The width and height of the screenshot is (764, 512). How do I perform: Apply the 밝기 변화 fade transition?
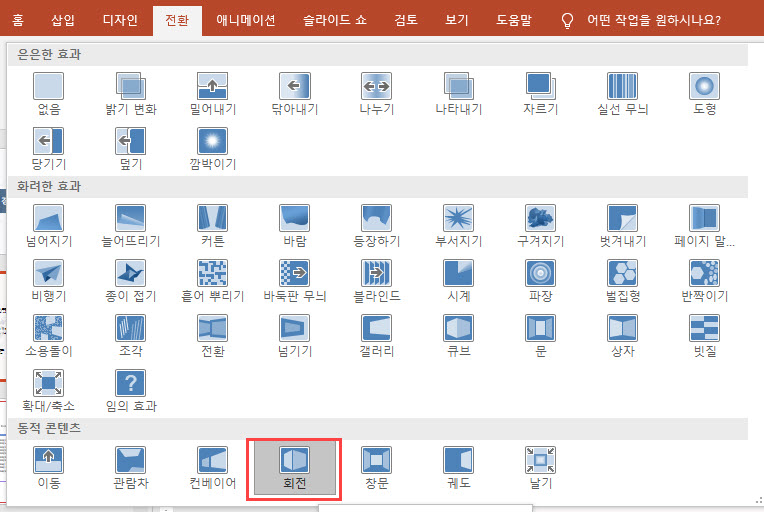point(131,94)
